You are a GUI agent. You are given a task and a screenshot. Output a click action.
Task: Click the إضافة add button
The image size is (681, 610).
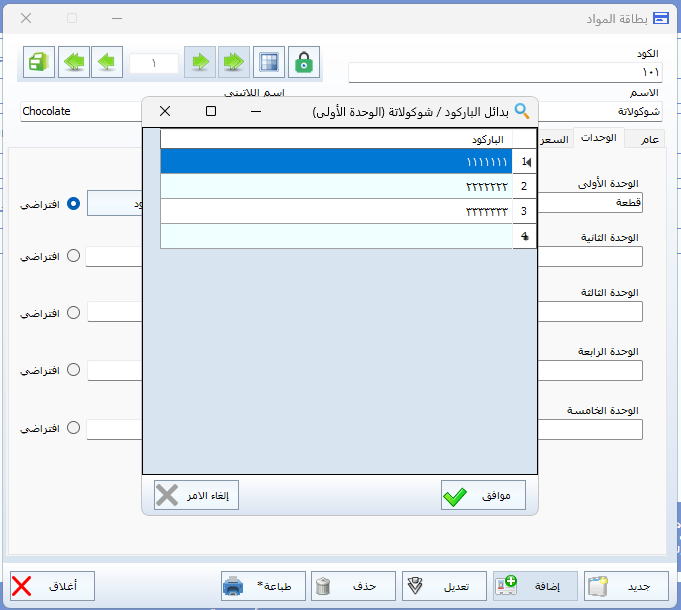535,586
